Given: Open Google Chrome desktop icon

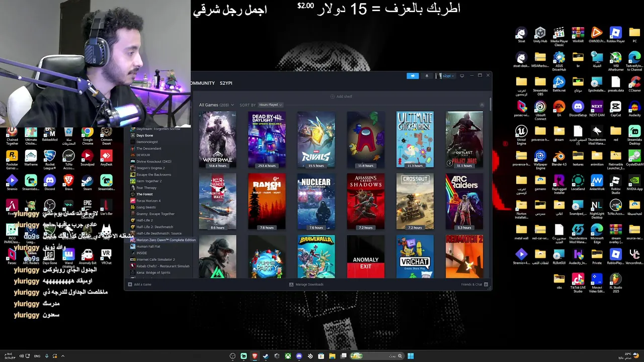Looking at the screenshot, I should pyautogui.click(x=88, y=135).
